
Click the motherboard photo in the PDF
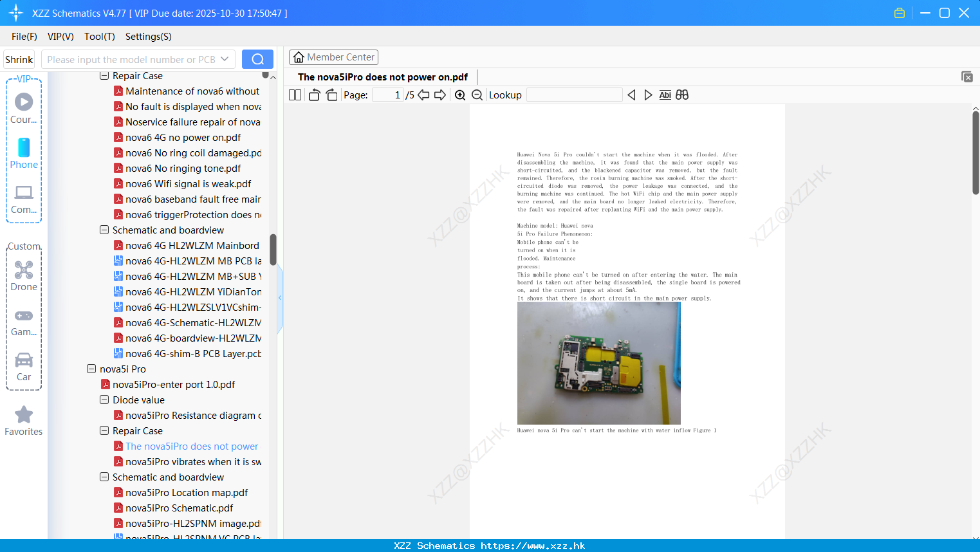(x=598, y=363)
